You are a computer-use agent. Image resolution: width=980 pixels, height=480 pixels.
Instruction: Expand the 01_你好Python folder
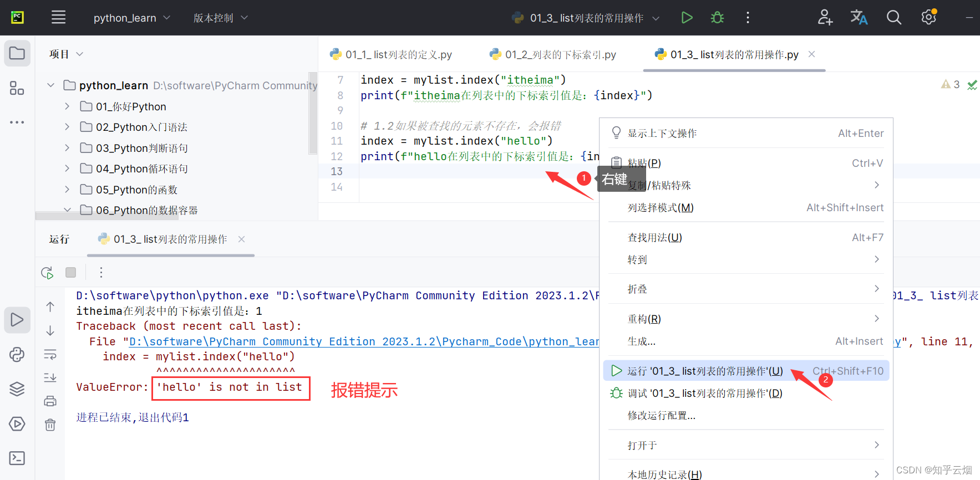[x=67, y=106]
